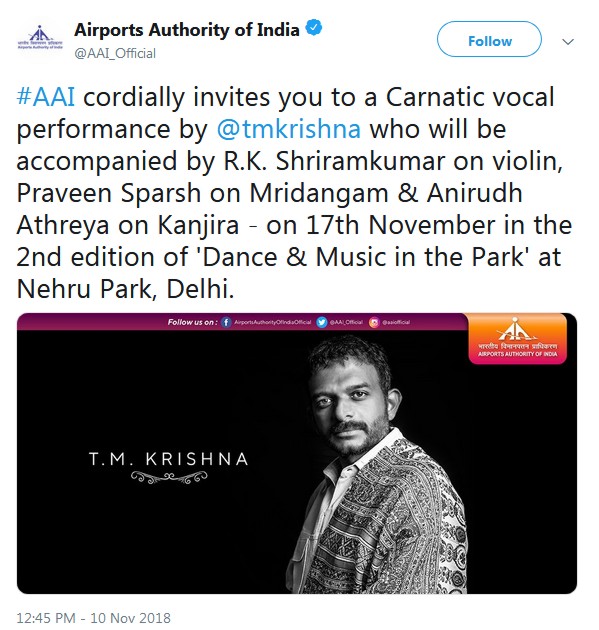Click the ornamental flourish under T.M. Krishna
Image resolution: width=599 pixels, height=630 pixels.
point(169,477)
